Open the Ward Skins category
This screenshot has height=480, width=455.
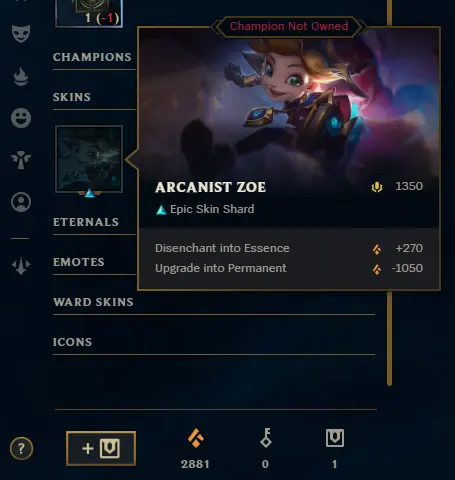click(x=93, y=302)
